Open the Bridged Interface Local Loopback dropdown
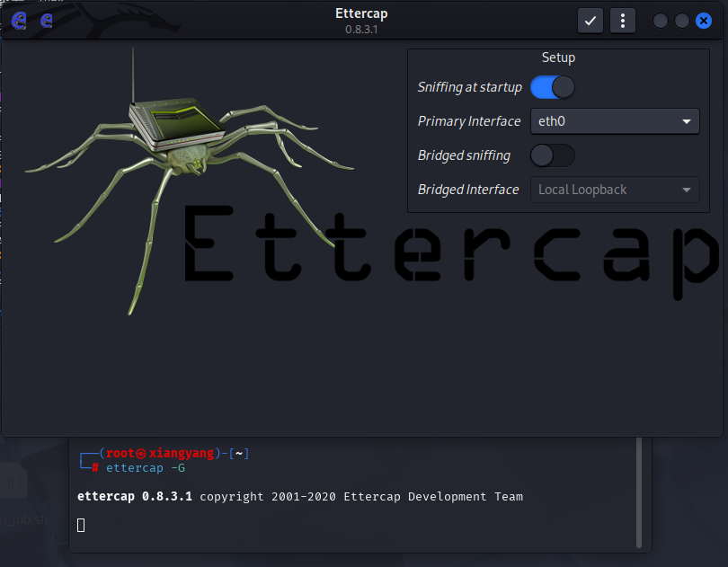The width and height of the screenshot is (728, 567). 615,190
